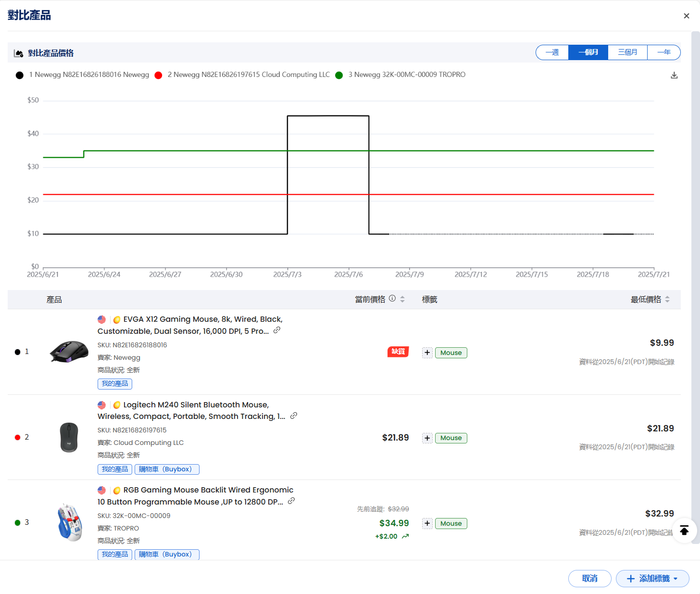Screen dimensions: 700x594
Task: Click the back-to-top arrow button
Action: 684,531
